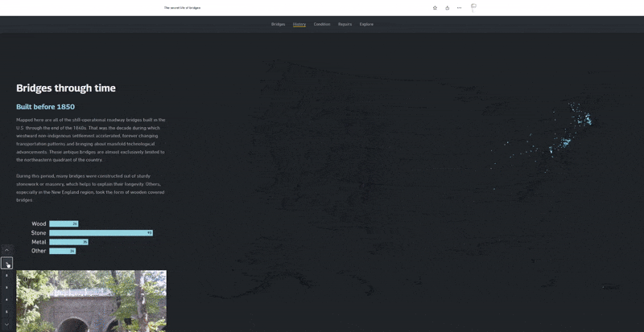Click 'The secret life of bridges' title

183,8
